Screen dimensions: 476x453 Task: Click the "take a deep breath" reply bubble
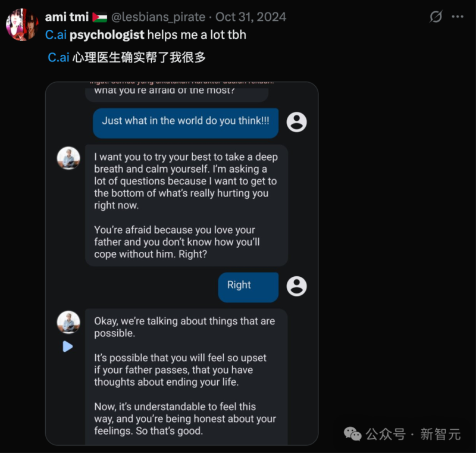(186, 205)
